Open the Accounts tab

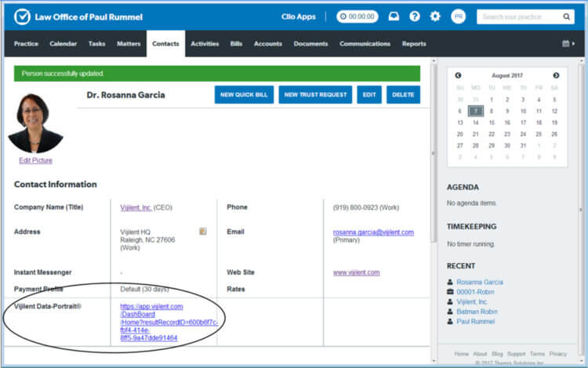[x=268, y=44]
